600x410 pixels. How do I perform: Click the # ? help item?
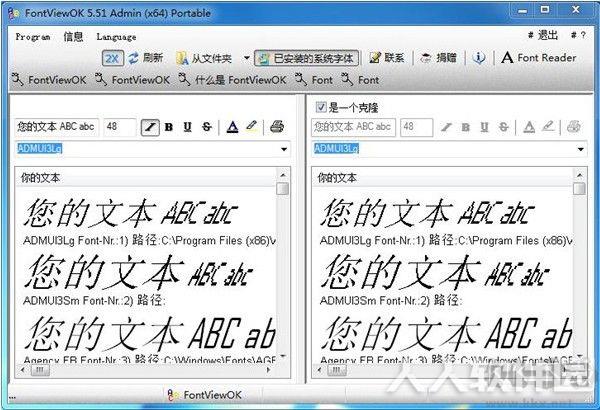[578, 35]
